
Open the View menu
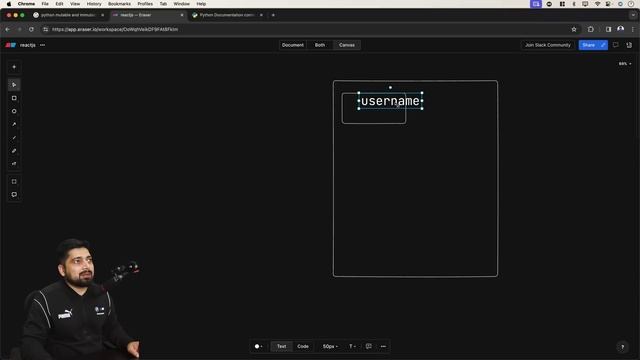(75, 4)
